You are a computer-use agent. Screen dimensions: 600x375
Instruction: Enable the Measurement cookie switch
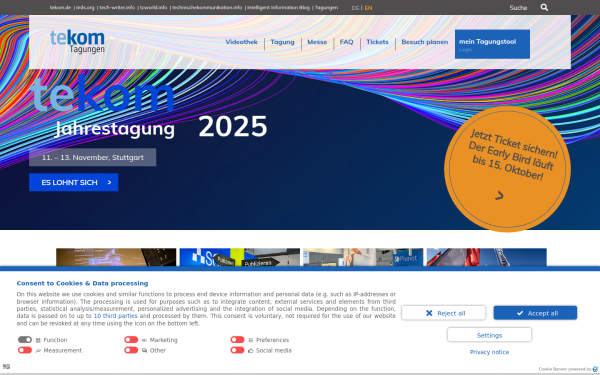(x=25, y=350)
